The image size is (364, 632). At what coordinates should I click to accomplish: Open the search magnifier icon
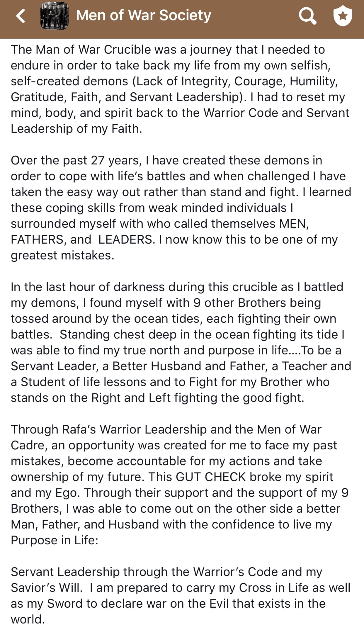(307, 16)
